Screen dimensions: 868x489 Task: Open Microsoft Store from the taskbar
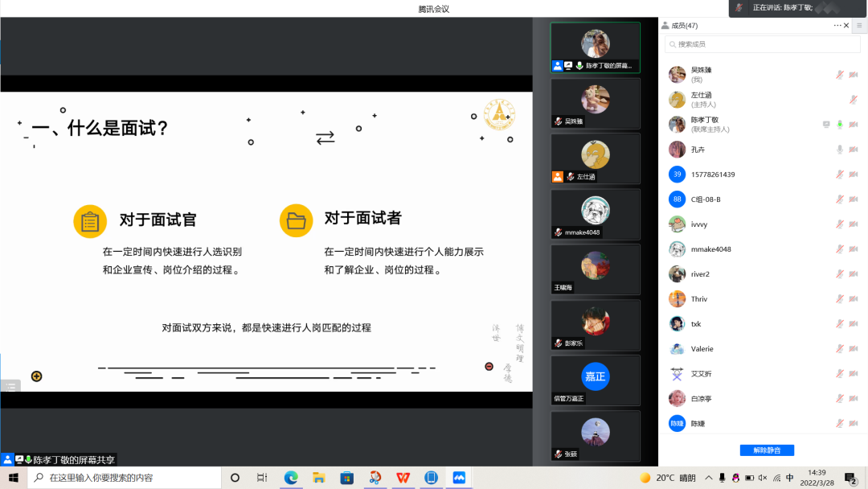(x=346, y=478)
